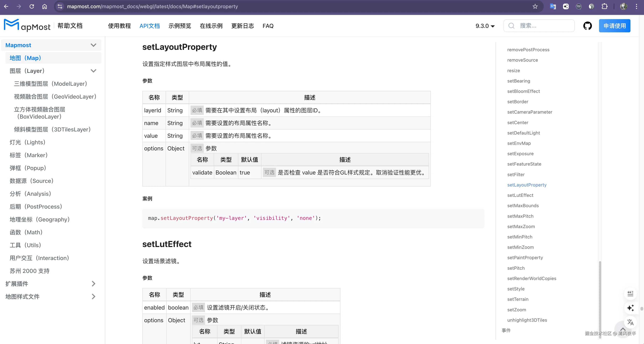The width and height of the screenshot is (644, 344).
Task: Bookmark page with star icon
Action: 535,6
